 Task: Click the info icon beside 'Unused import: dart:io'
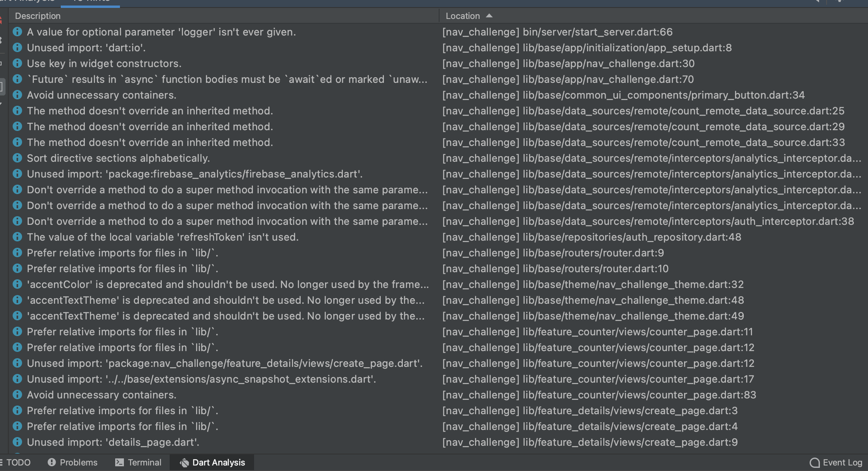(17, 47)
